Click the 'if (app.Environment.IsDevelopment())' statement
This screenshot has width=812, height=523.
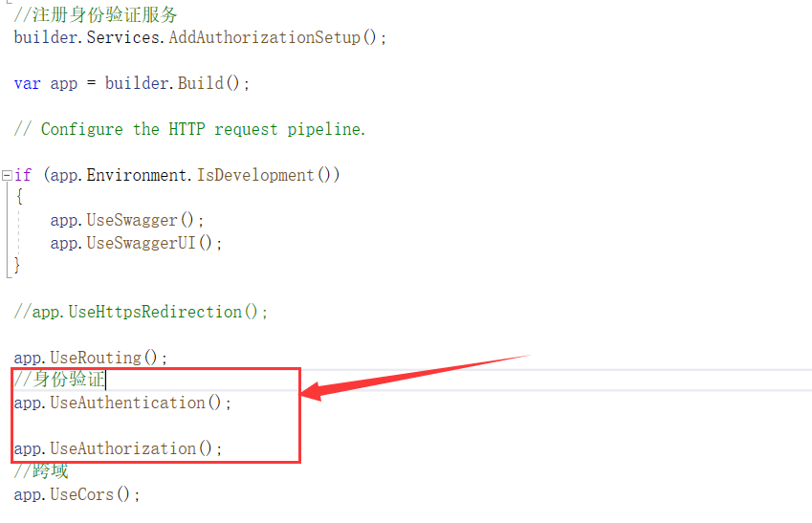tap(177, 175)
